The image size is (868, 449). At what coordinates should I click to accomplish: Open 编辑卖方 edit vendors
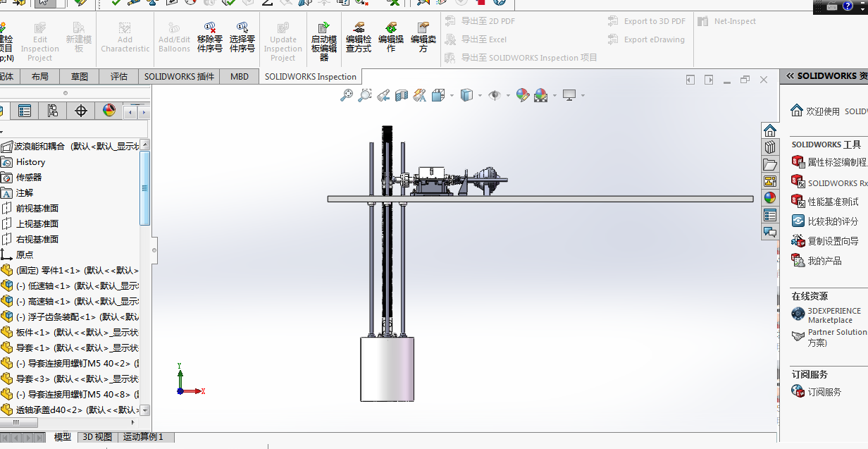[423, 37]
